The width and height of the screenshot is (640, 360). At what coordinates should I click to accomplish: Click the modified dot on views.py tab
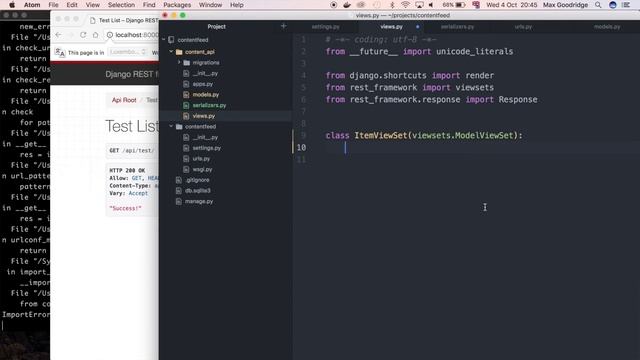click(x=417, y=27)
